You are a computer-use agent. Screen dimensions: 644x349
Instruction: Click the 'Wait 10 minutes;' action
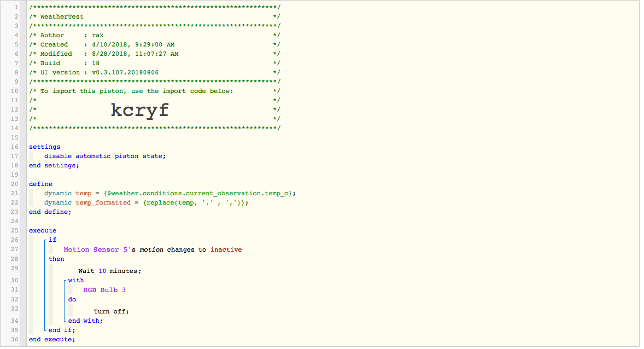pyautogui.click(x=110, y=271)
